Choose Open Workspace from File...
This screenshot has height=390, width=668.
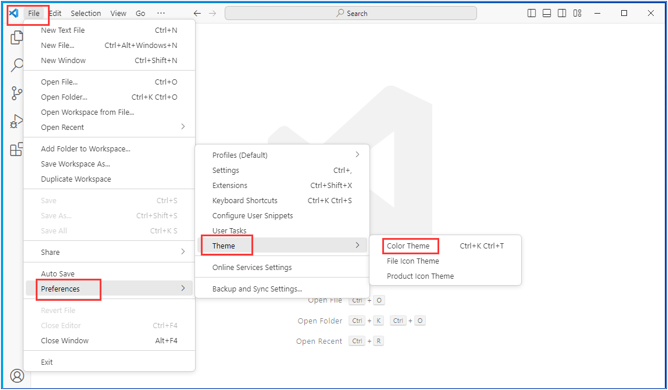(109, 112)
